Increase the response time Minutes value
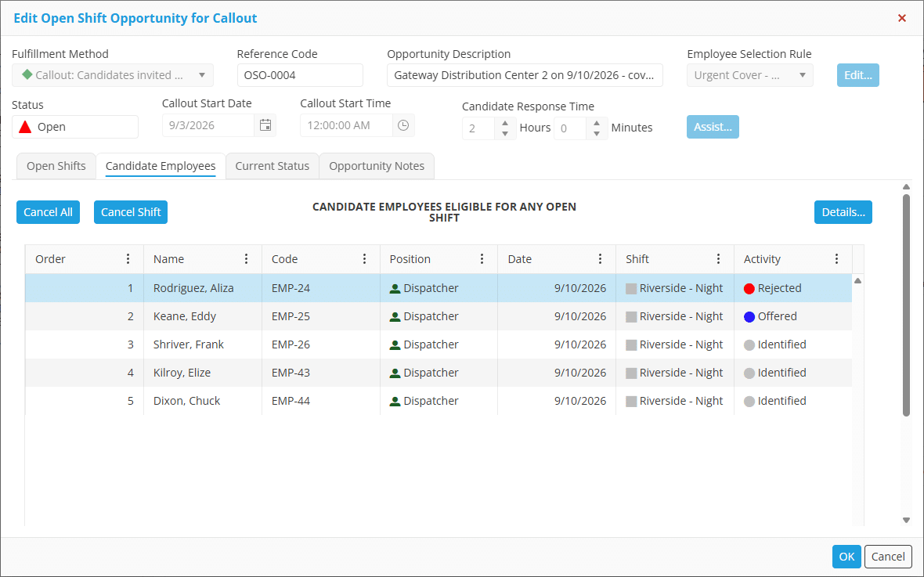 point(597,123)
